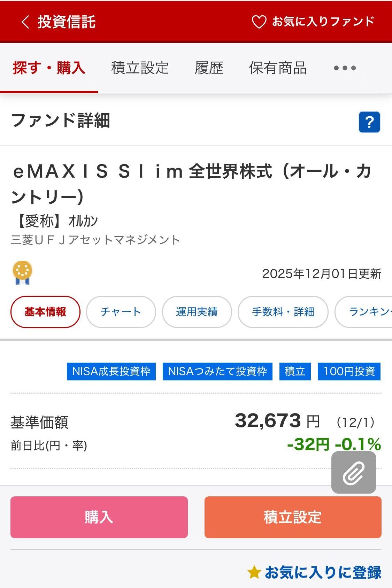This screenshot has height=588, width=392.
Task: Expand the three-dots more tabs menu
Action: pos(345,68)
